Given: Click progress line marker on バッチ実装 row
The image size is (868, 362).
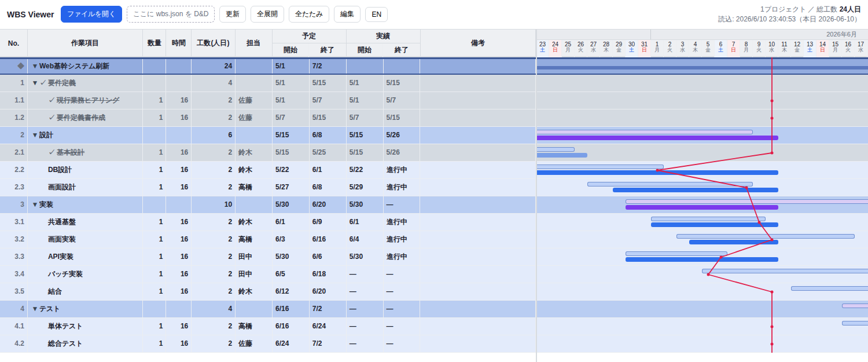Looking at the screenshot, I should tap(708, 275).
